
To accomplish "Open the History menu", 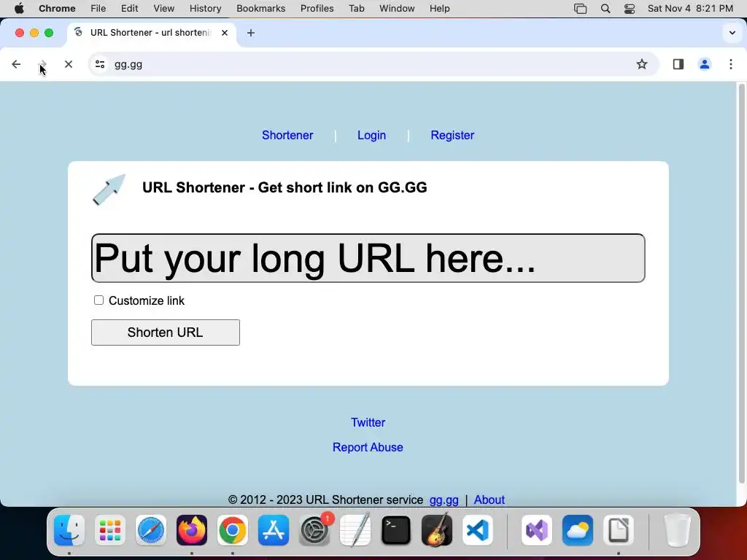I will point(205,9).
